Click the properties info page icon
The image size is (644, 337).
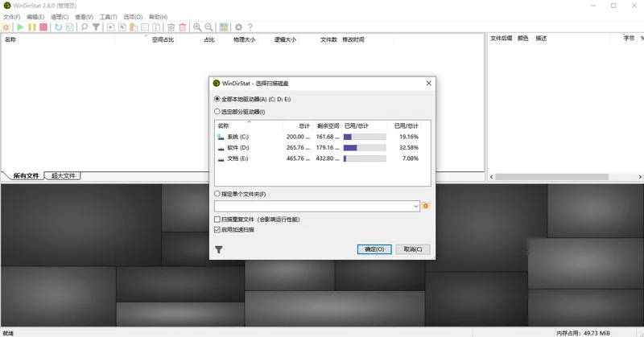pos(156,27)
